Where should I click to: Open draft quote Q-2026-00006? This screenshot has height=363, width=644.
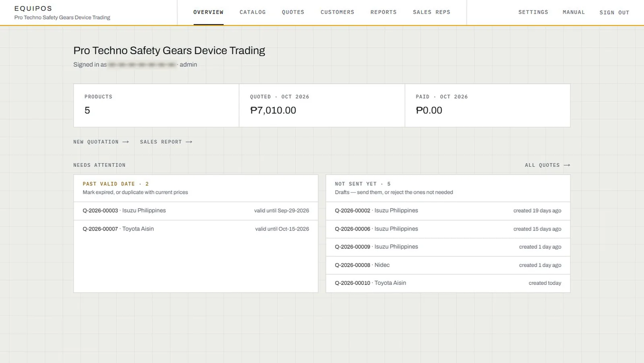point(448,229)
